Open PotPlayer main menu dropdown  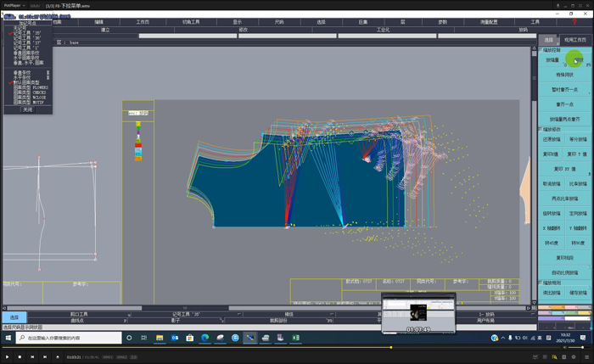coord(14,6)
